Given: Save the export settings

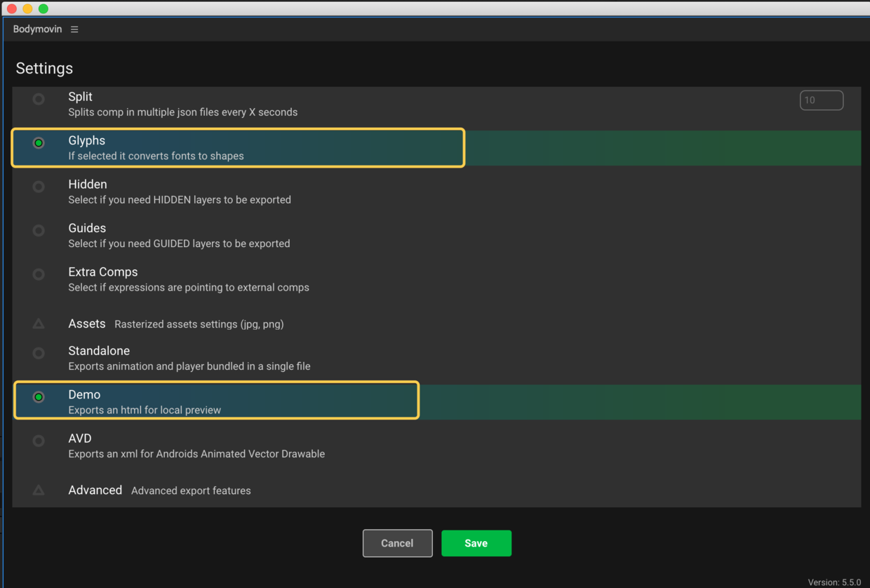Looking at the screenshot, I should click(476, 543).
